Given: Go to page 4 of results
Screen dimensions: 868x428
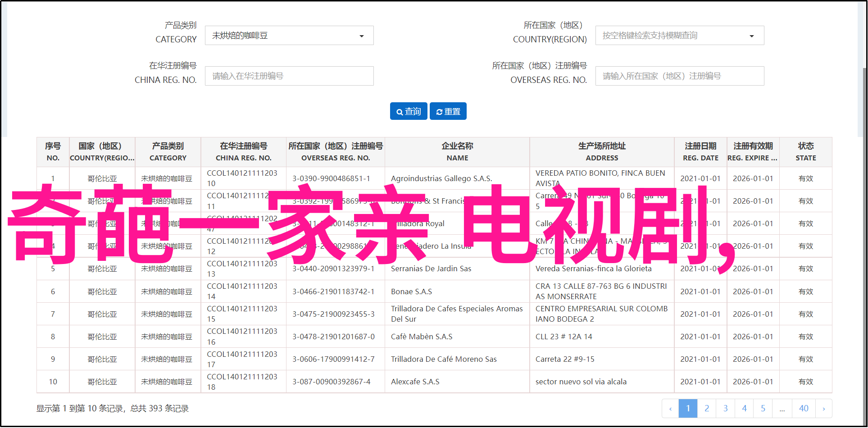Looking at the screenshot, I should pyautogui.click(x=744, y=409).
